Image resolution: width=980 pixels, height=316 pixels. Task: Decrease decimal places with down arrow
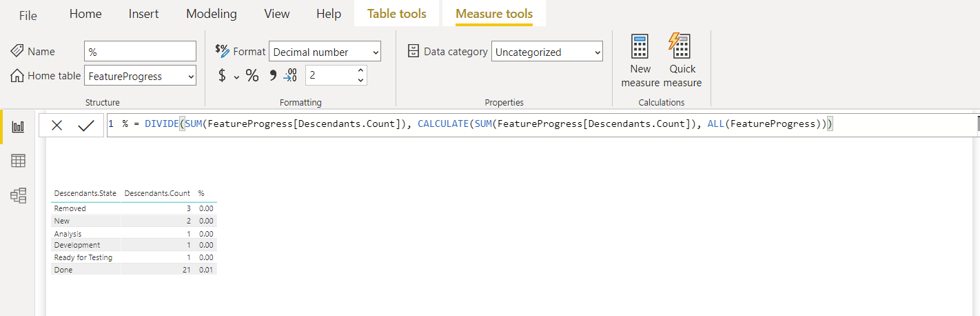click(x=360, y=81)
